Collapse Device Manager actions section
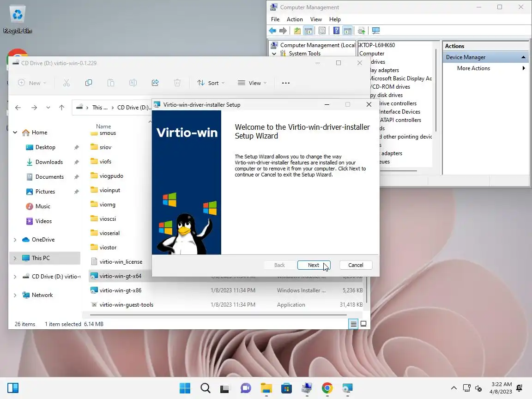Image resolution: width=532 pixels, height=399 pixels. pyautogui.click(x=523, y=57)
